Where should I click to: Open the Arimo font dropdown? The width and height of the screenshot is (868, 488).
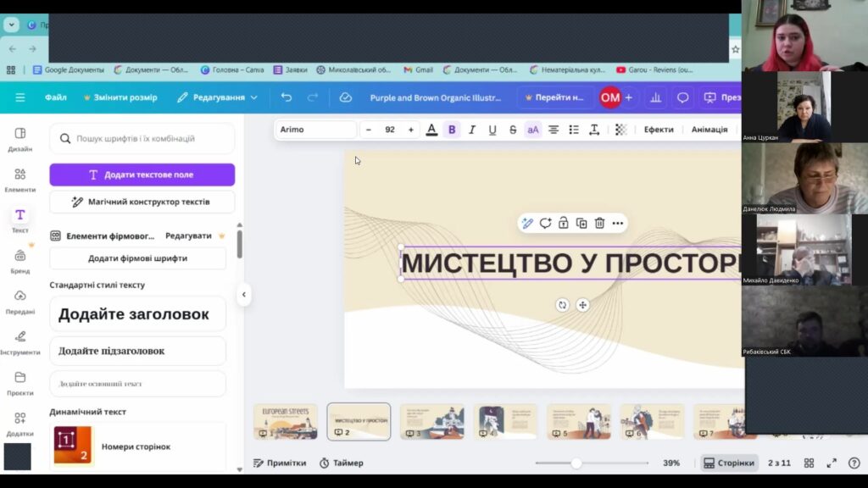point(315,130)
